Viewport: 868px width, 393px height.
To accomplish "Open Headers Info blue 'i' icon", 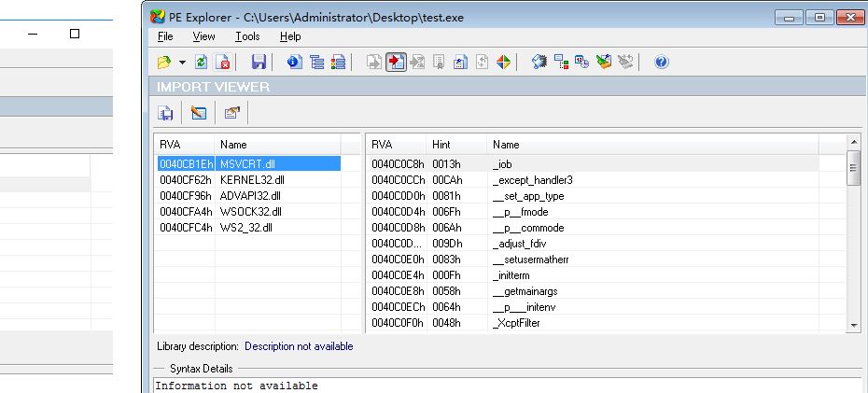I will pos(295,62).
